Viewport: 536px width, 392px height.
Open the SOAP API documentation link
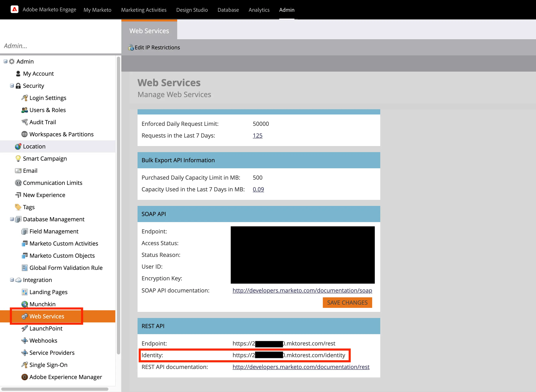(302, 290)
